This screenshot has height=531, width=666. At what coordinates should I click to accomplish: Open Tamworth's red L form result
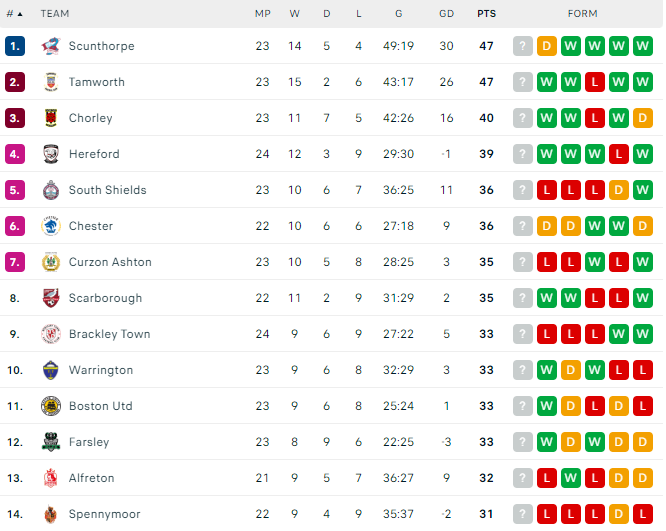pos(595,82)
